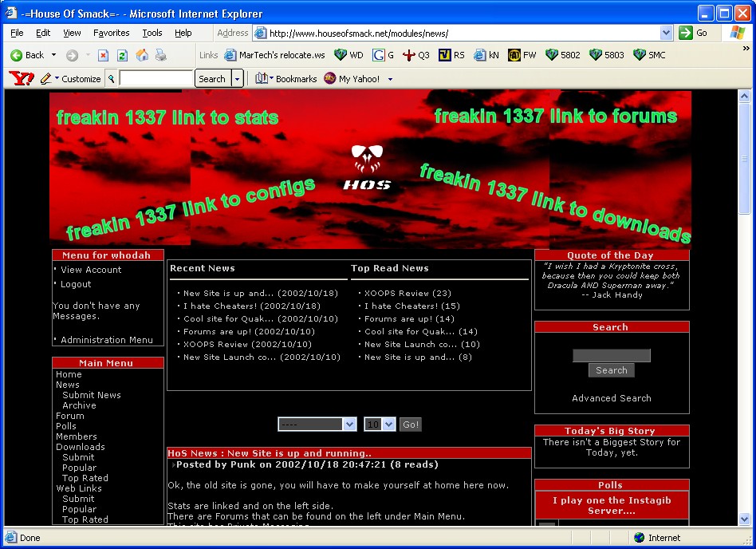Click the Go arrow button

[686, 33]
